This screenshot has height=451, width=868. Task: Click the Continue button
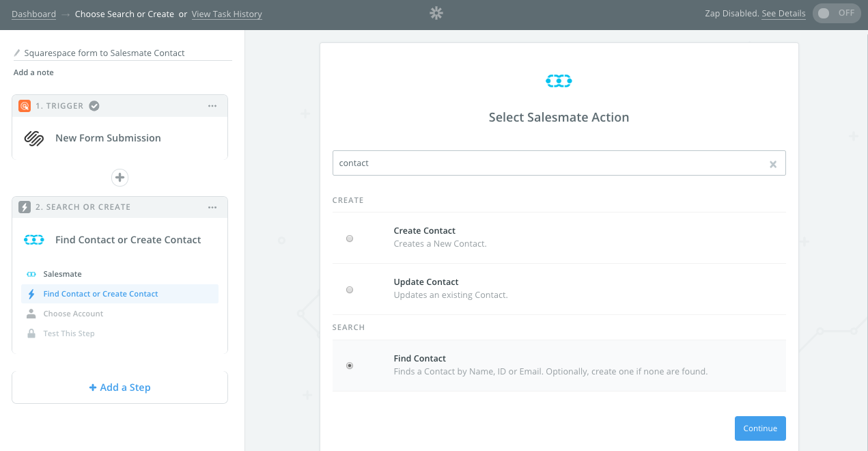click(x=760, y=428)
